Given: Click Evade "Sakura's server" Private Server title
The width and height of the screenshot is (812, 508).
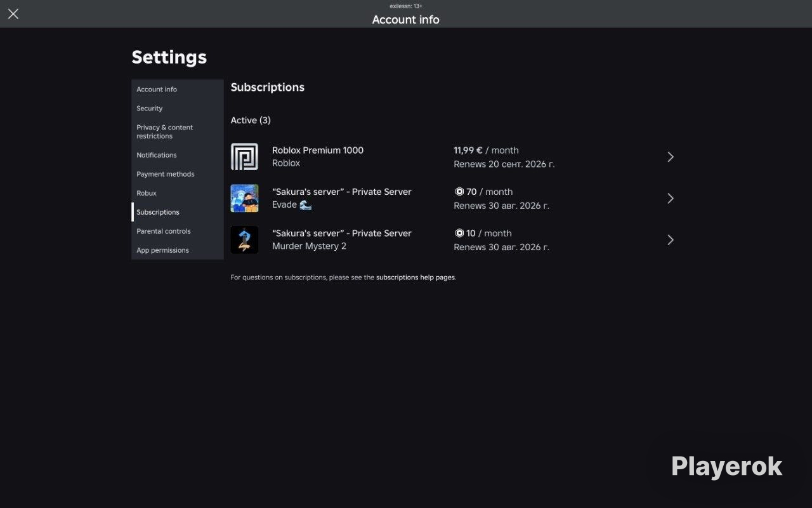Looking at the screenshot, I should pos(342,192).
